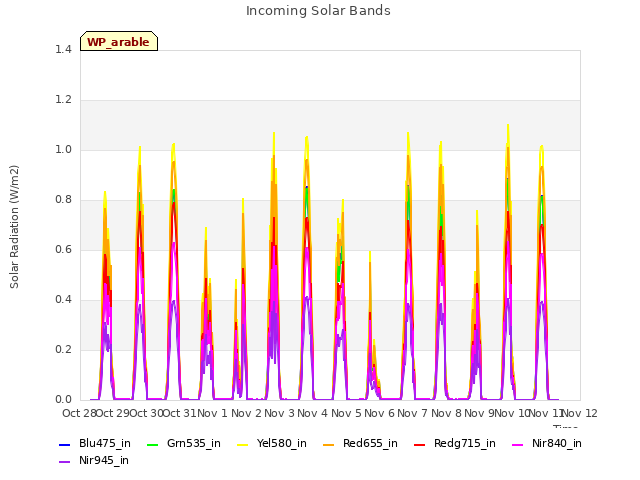Click the Nov 4 x-axis tick label
640x480 pixels.
(313, 413)
